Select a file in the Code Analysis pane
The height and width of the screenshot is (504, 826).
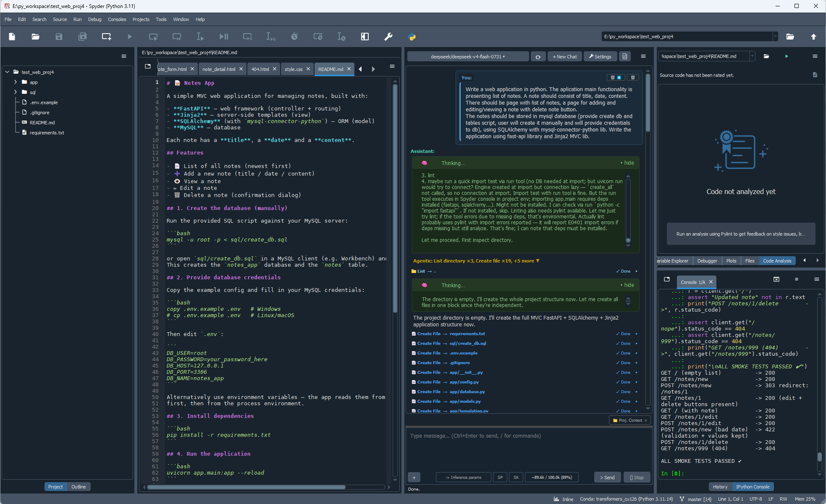point(766,56)
